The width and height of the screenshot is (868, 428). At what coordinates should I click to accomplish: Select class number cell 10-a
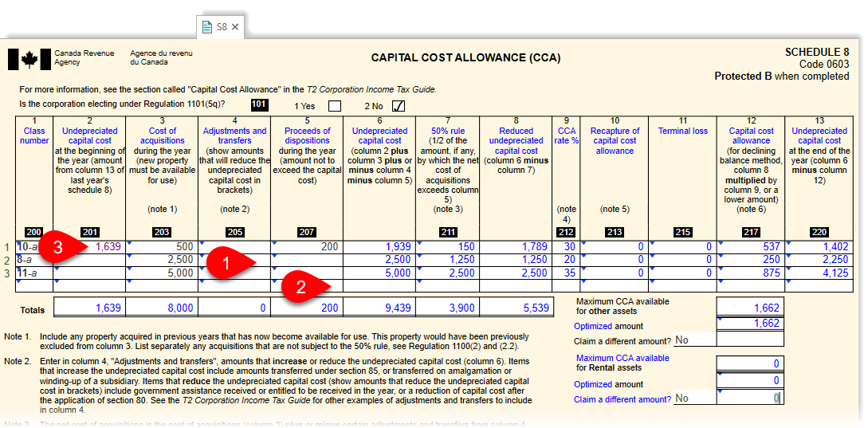coord(34,247)
